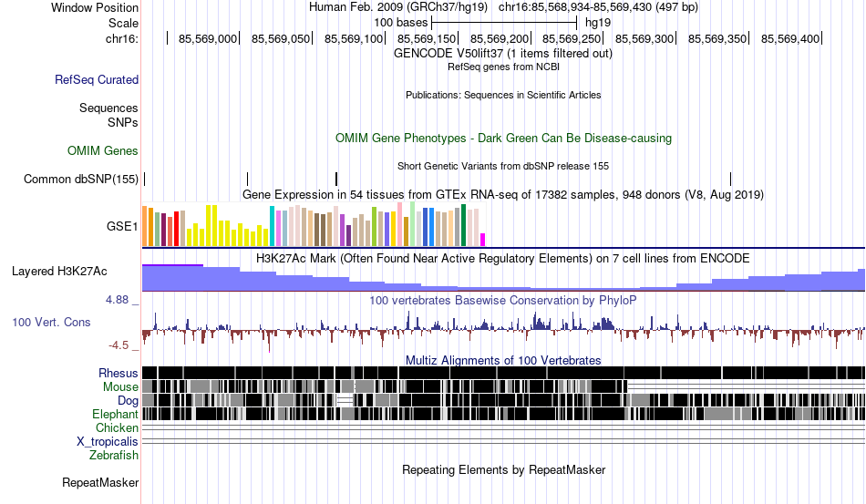Image resolution: width=866 pixels, height=504 pixels.
Task: Open Repeating Elements by RepeatMasker title
Action: coord(503,469)
